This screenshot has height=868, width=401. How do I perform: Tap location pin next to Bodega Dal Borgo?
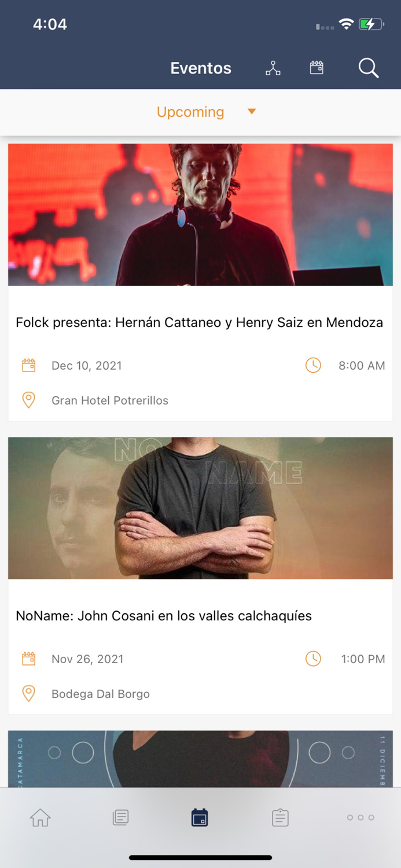[x=28, y=694]
